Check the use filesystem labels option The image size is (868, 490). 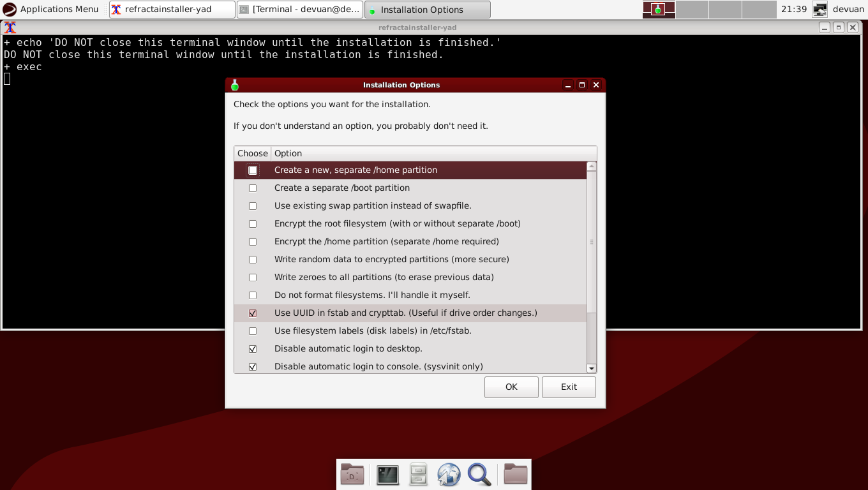[253, 331]
